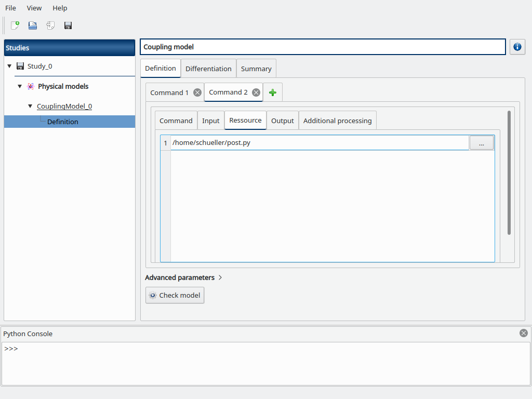Click the Check model button

(175, 295)
